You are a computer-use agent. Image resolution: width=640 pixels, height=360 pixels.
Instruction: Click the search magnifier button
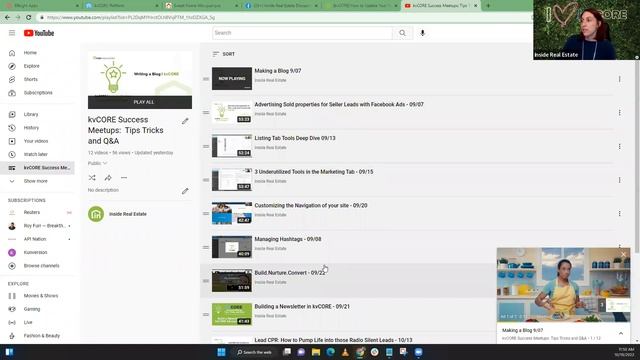(x=402, y=33)
